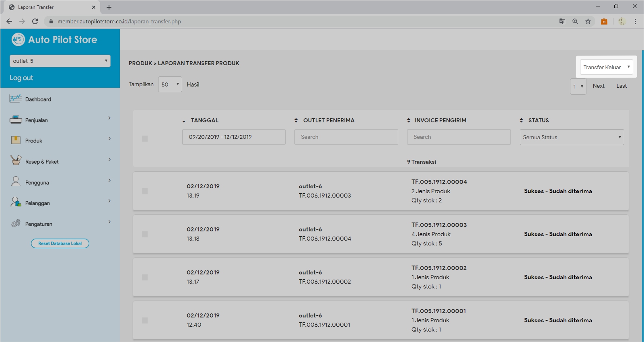Click the Outlet Penerima search field
Viewport: 644px width, 342px height.
point(346,137)
